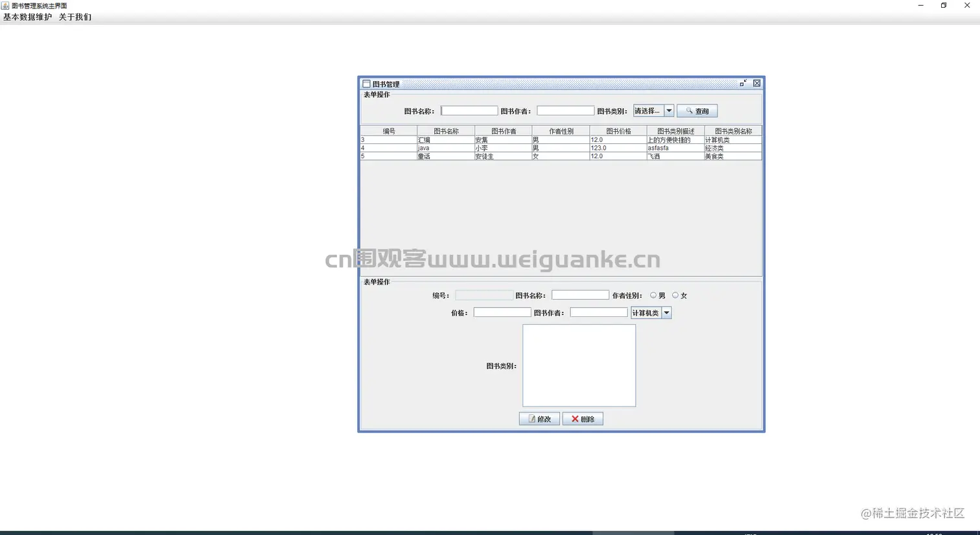Screen dimensions: 980x535
Task: Click the 作者性别 column header
Action: 561,131
